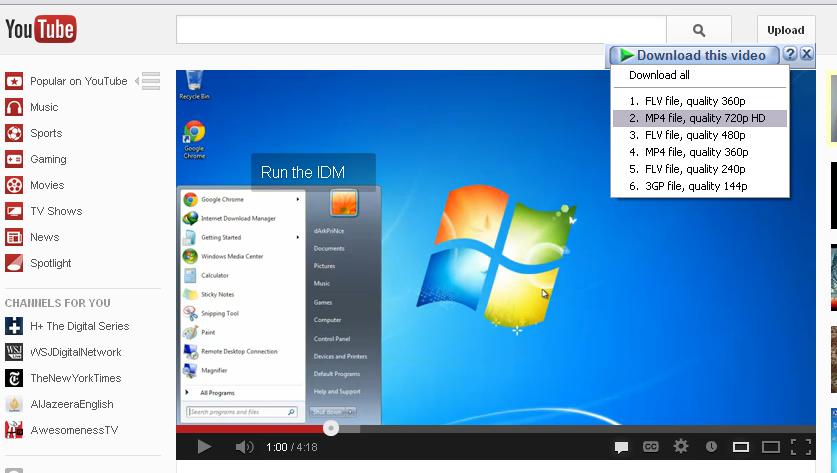Open the Movies category link
The width and height of the screenshot is (837, 473).
(x=47, y=185)
